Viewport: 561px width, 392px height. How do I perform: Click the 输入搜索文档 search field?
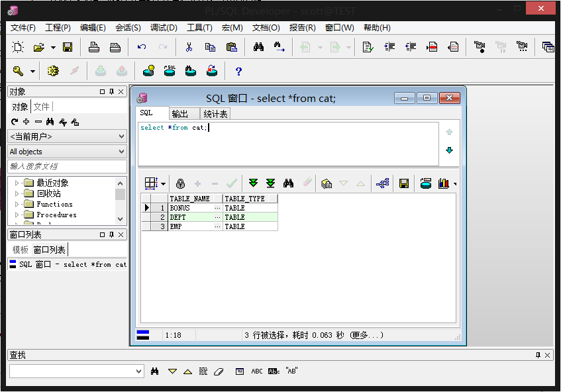66,166
